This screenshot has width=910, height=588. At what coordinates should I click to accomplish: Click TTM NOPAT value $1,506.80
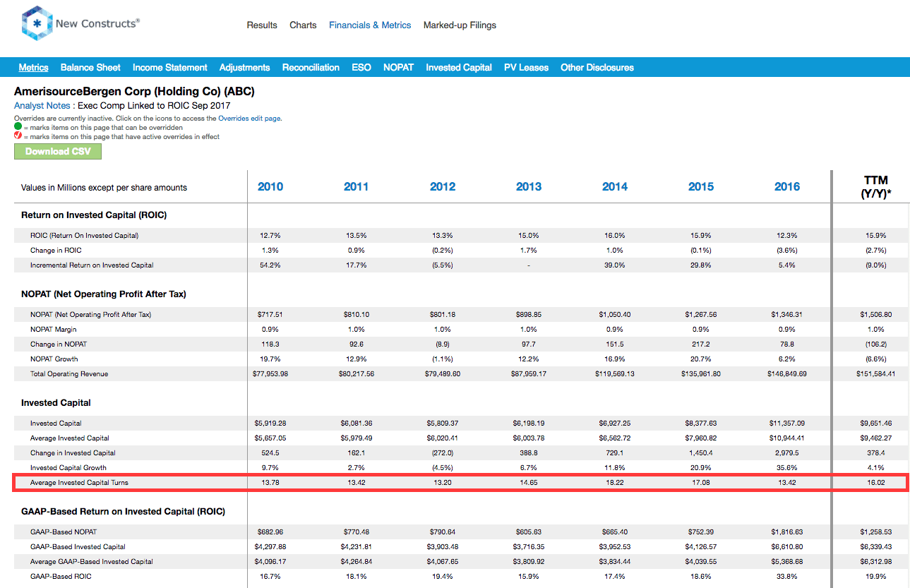[875, 314]
